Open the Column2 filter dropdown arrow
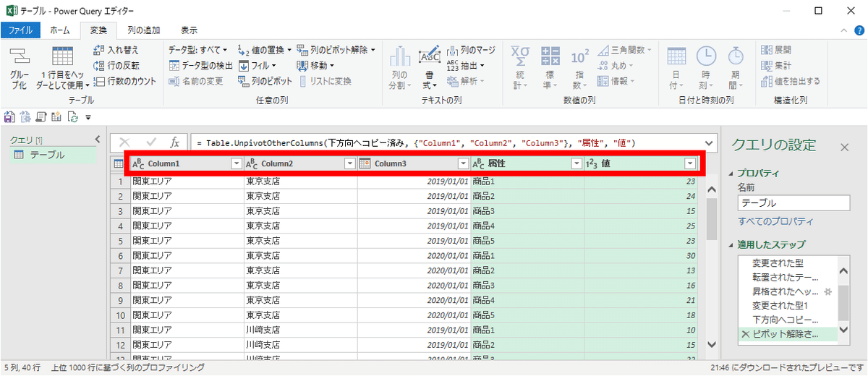 349,164
